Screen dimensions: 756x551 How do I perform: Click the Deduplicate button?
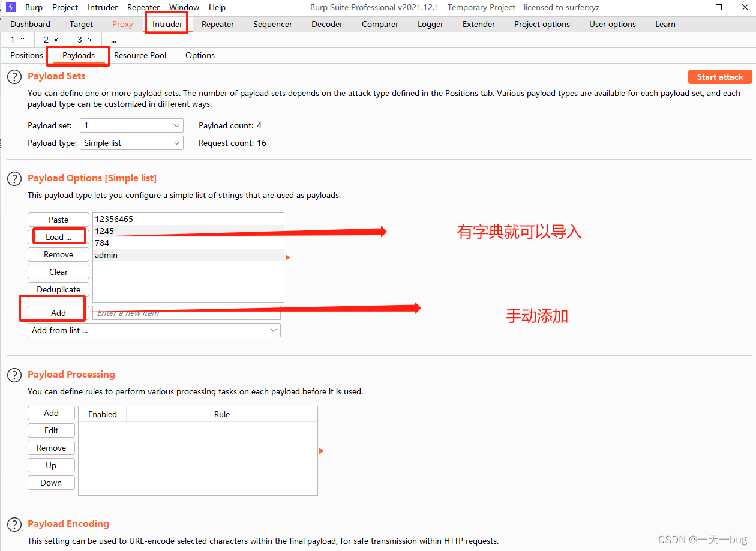tap(59, 289)
